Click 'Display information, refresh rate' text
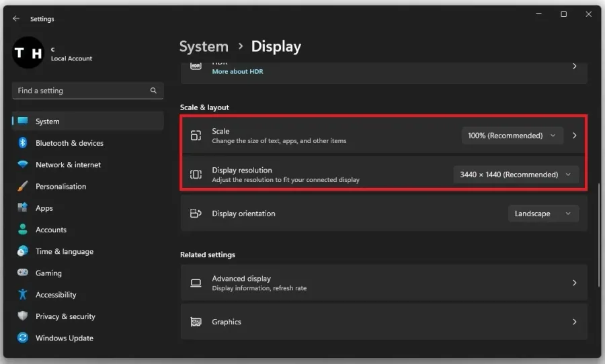Screen dimensions: 605x364 (259, 288)
